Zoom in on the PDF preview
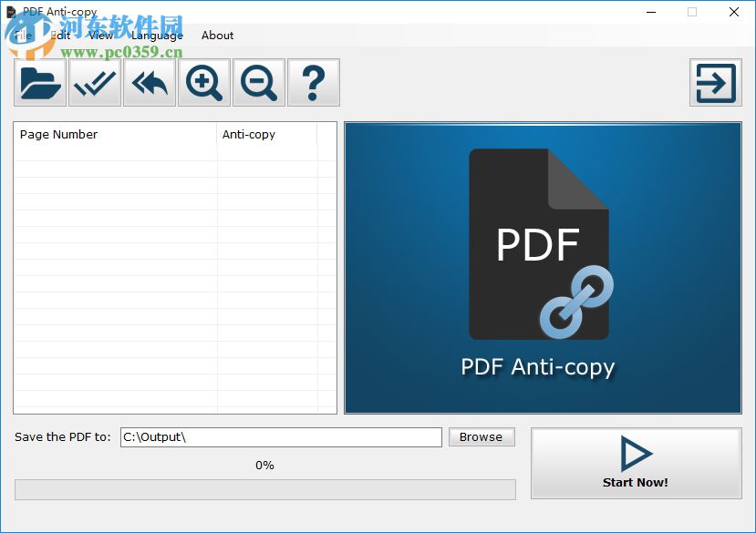Image resolution: width=756 pixels, height=533 pixels. [x=203, y=82]
